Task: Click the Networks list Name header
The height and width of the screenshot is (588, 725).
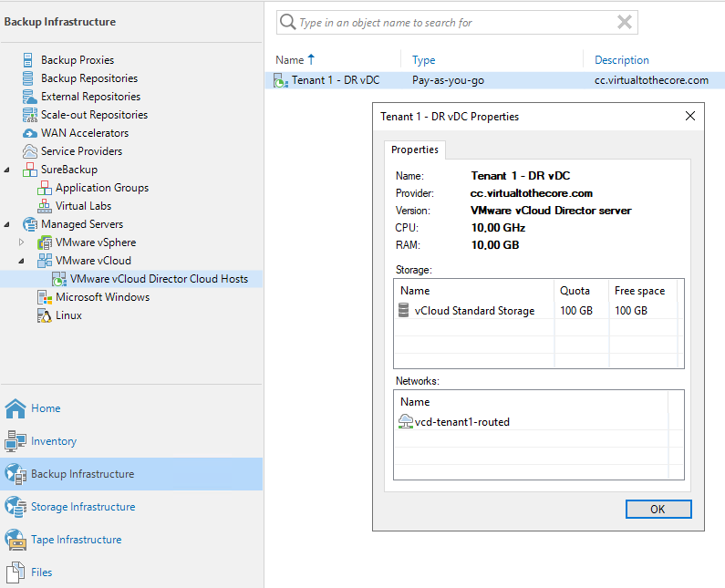Action: point(415,402)
